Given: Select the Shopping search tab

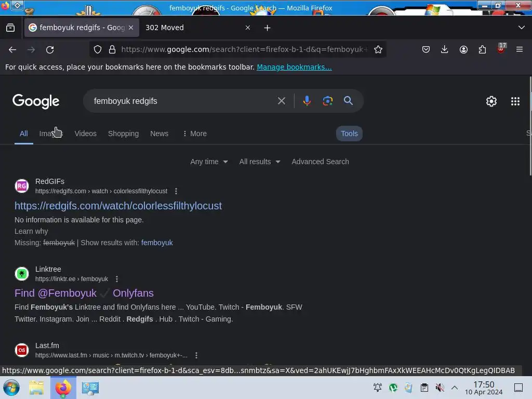Looking at the screenshot, I should coord(124,134).
